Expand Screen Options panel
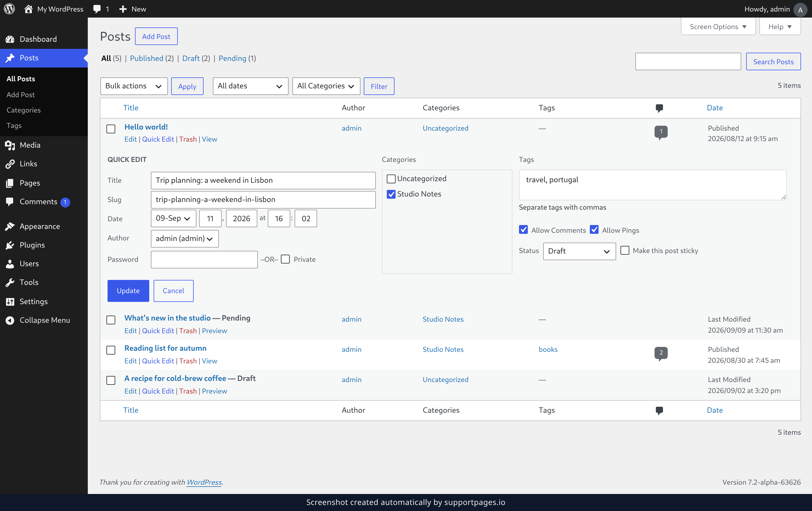 (718, 27)
